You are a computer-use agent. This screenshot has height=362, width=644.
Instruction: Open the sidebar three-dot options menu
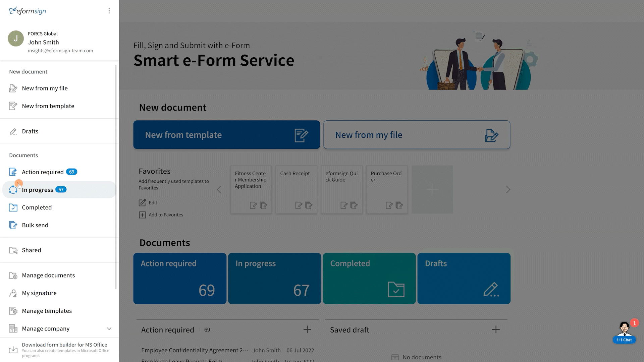109,11
